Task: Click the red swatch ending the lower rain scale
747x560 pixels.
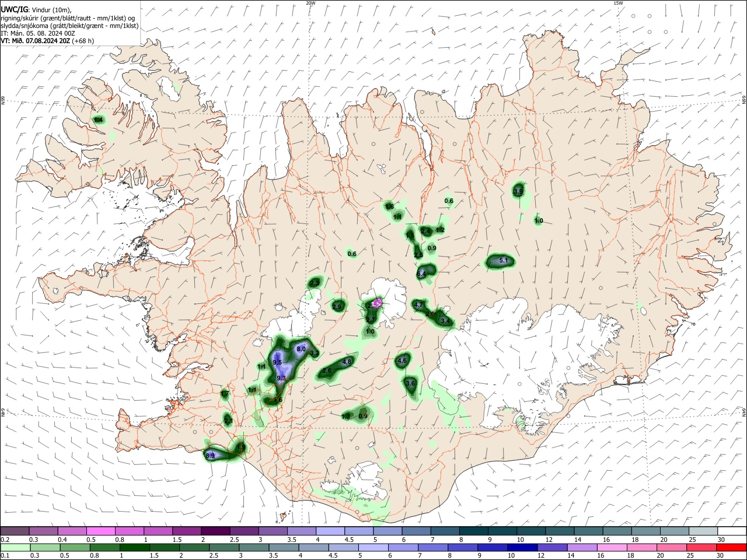Action: click(732, 547)
